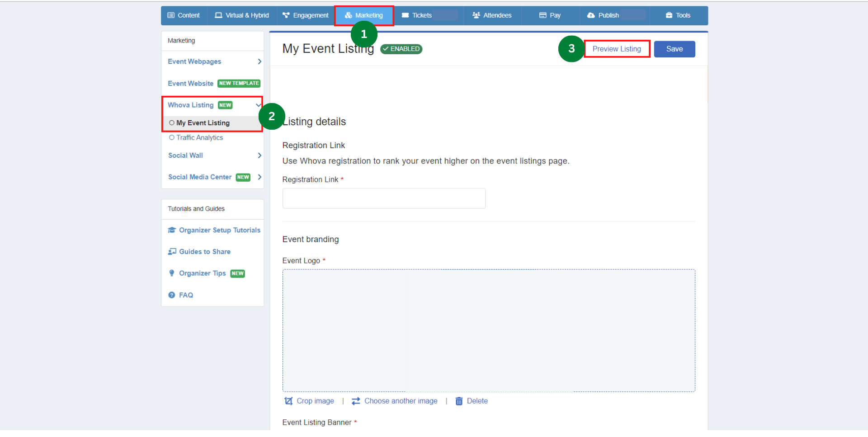Open Organizer Setup Tutorials
The width and height of the screenshot is (868, 437).
point(220,230)
